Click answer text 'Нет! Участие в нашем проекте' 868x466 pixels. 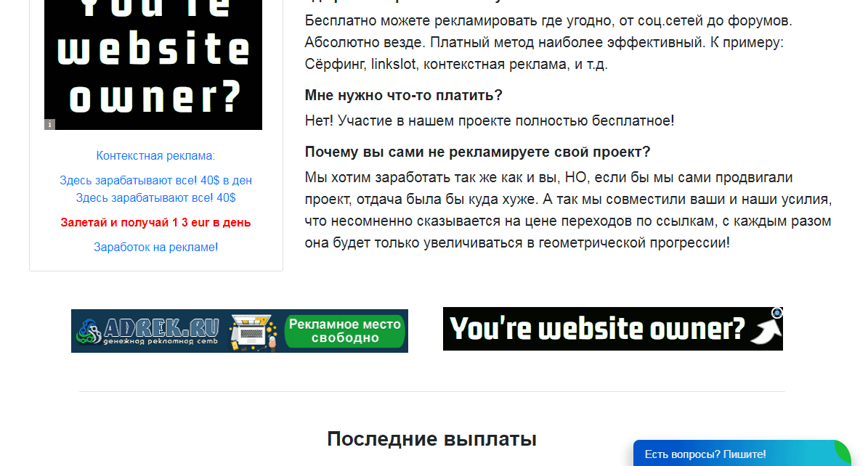(x=489, y=120)
